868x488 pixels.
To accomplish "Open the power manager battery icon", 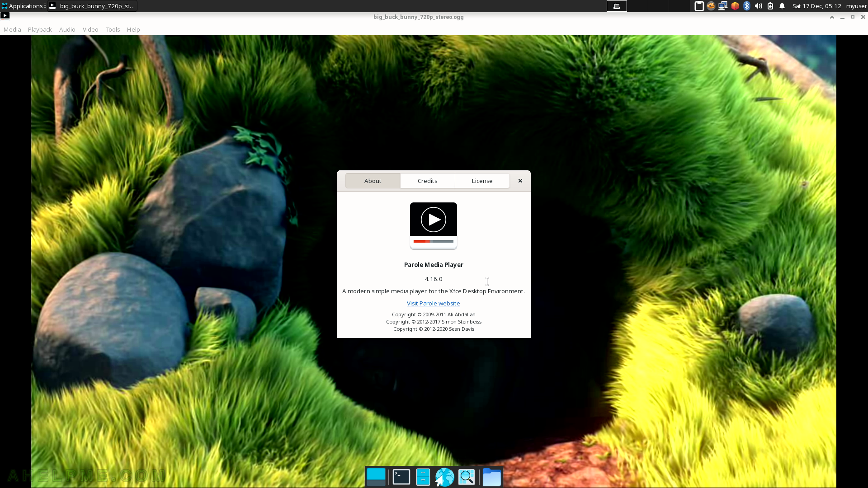I will tap(770, 6).
